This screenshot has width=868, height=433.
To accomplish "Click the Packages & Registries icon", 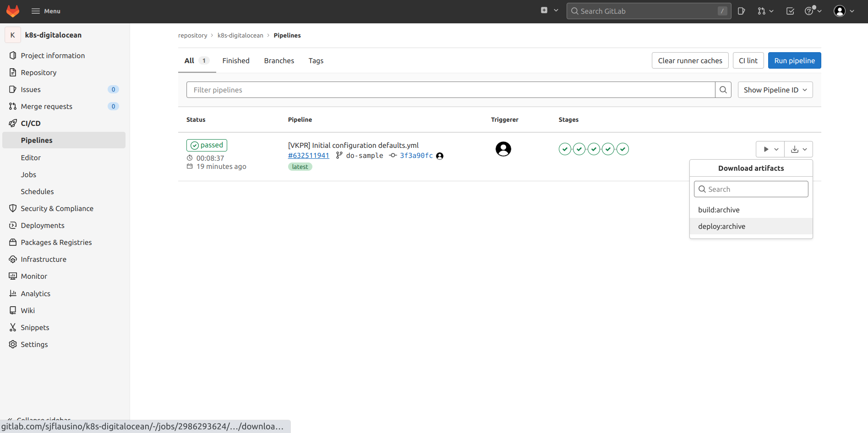I will [13, 242].
